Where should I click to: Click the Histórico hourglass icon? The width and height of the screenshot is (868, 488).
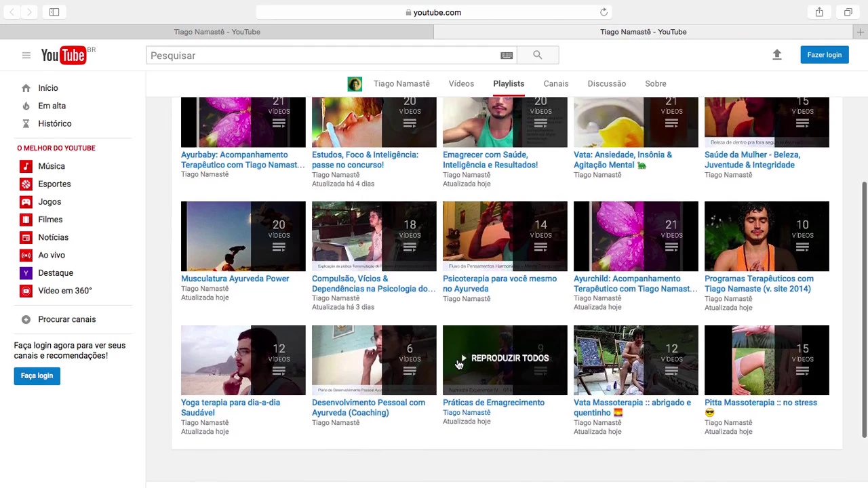26,123
